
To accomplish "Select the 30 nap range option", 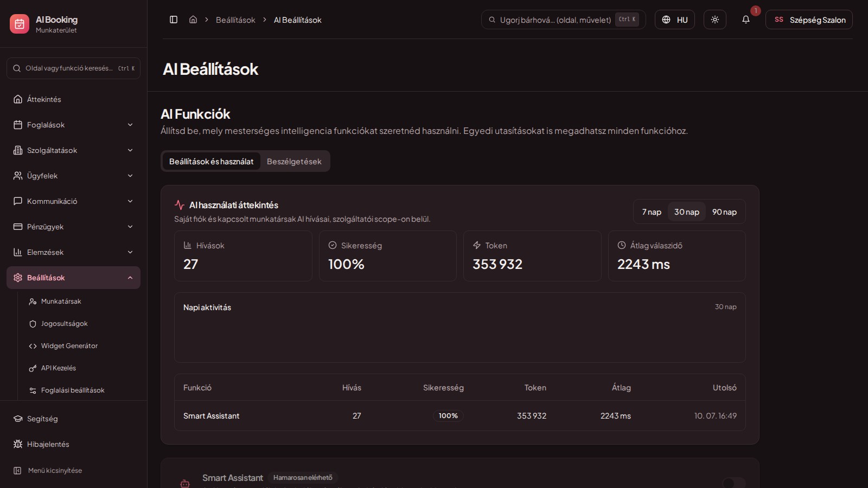I will 687,212.
